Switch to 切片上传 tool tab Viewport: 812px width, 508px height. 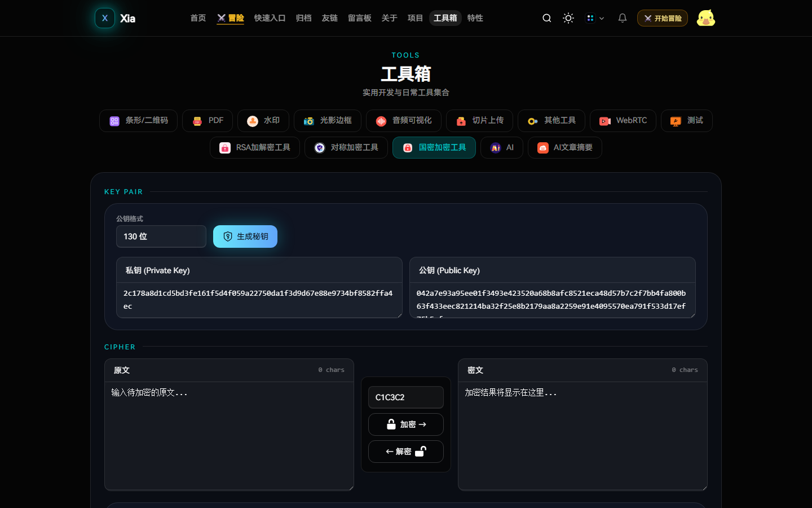coord(479,121)
